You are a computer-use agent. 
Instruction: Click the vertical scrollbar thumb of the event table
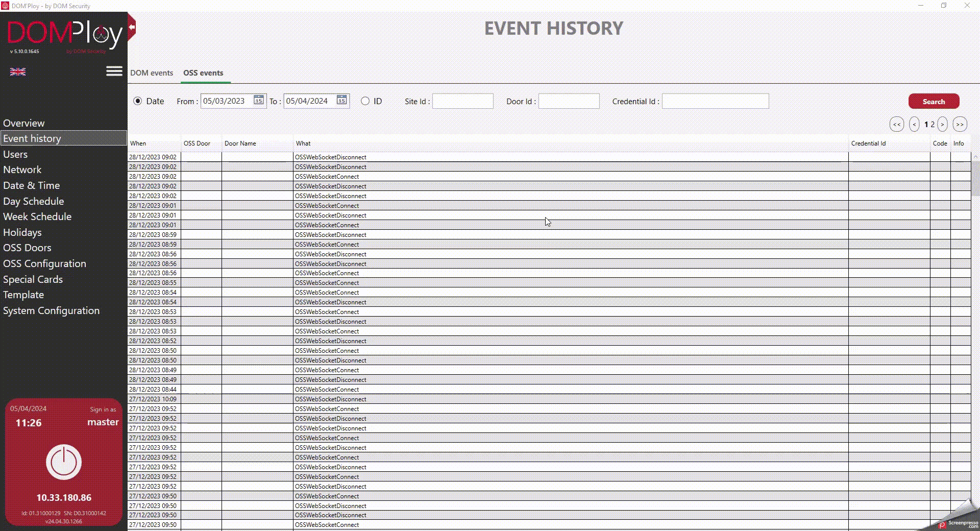(x=975, y=179)
